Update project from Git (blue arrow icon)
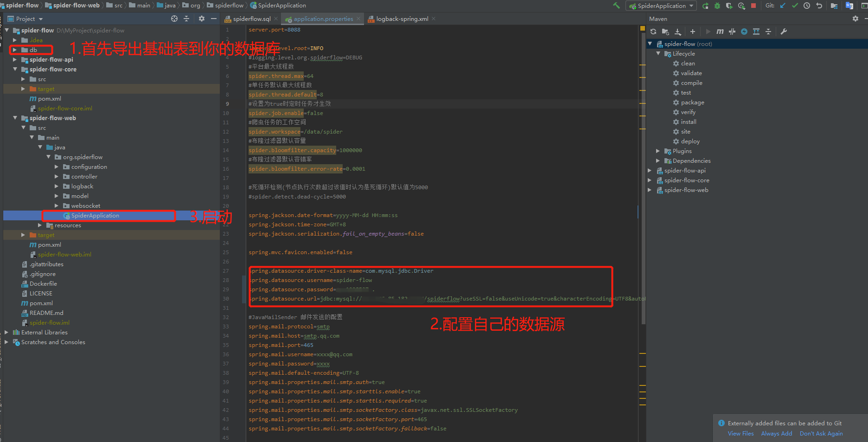Screen dimensions: 868x442 click(783, 5)
